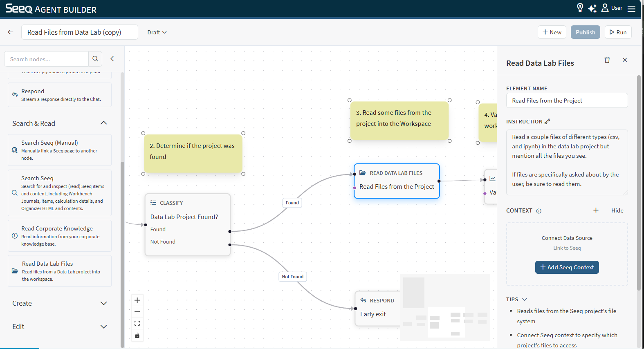Expand the Create section
The image size is (644, 349).
[103, 303]
